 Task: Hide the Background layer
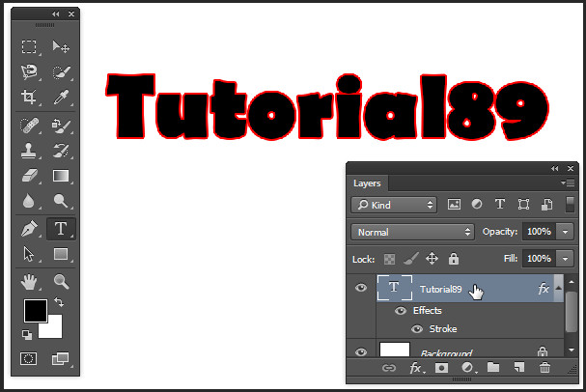tap(361, 352)
